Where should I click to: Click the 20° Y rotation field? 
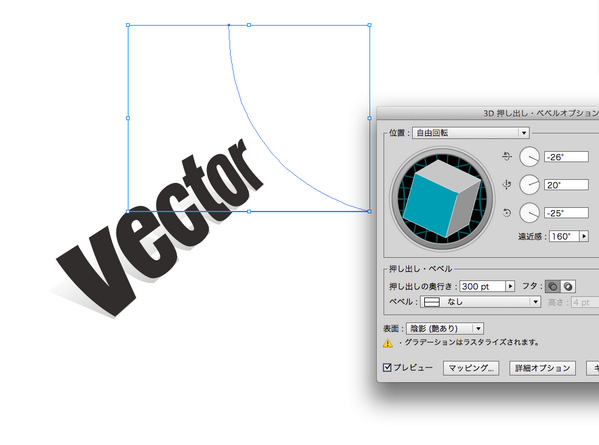point(567,185)
